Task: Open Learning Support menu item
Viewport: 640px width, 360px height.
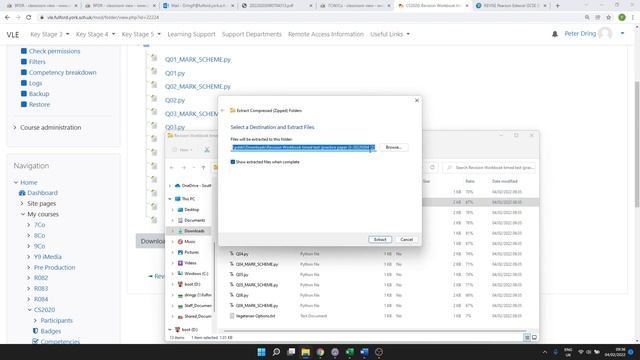Action: point(191,34)
